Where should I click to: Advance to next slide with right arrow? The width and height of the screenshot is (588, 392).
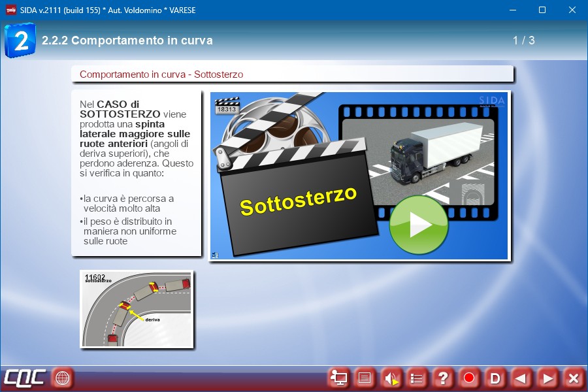point(547,378)
